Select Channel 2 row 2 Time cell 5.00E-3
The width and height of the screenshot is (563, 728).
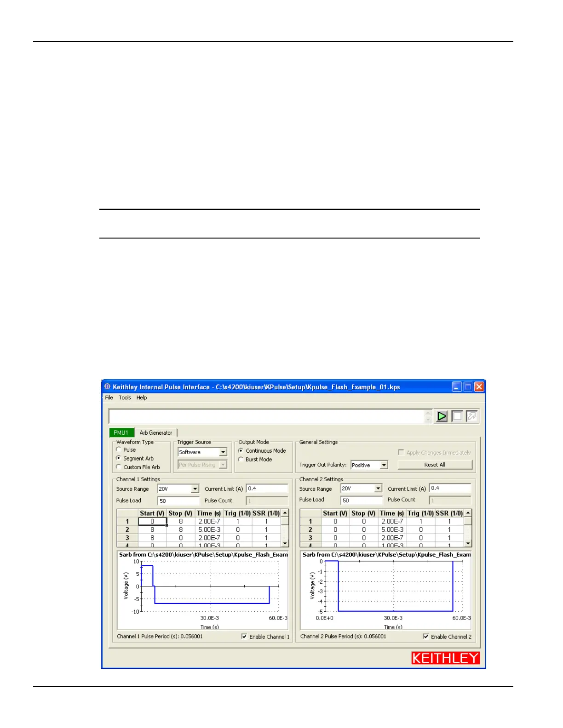392,529
